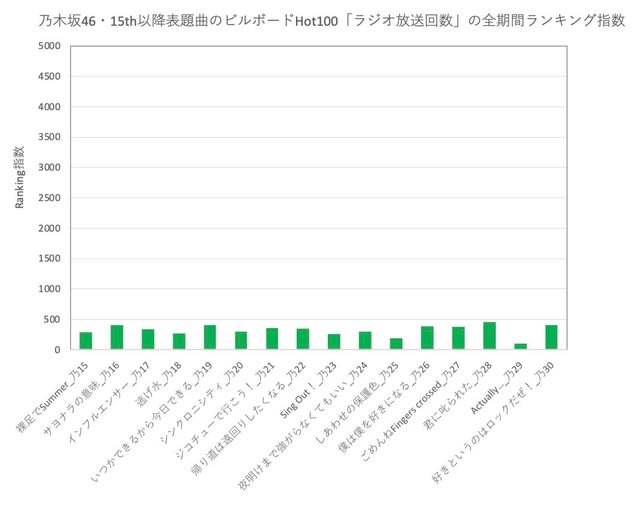Select the 逃げ水_乃18 green bar

pos(179,341)
